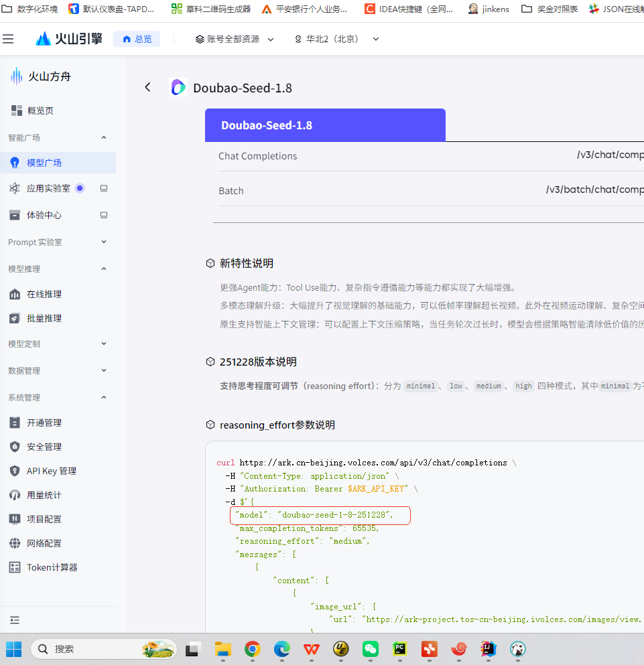The width and height of the screenshot is (644, 665).
Task: Select the Doubao-Seed-1.8 blue tab
Action: pyautogui.click(x=325, y=125)
